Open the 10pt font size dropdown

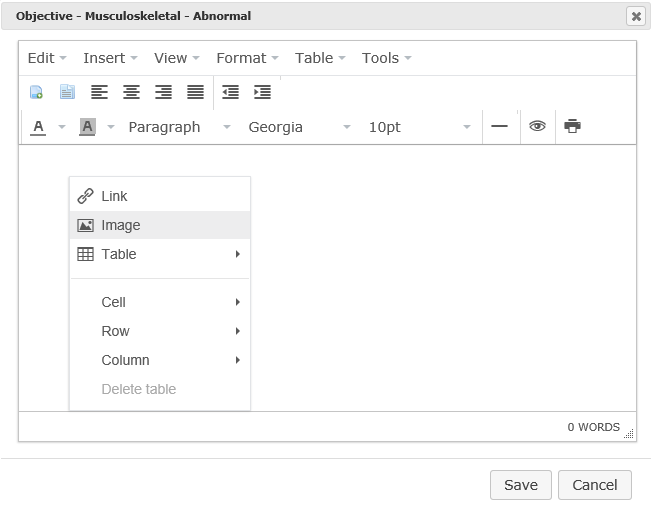[419, 127]
